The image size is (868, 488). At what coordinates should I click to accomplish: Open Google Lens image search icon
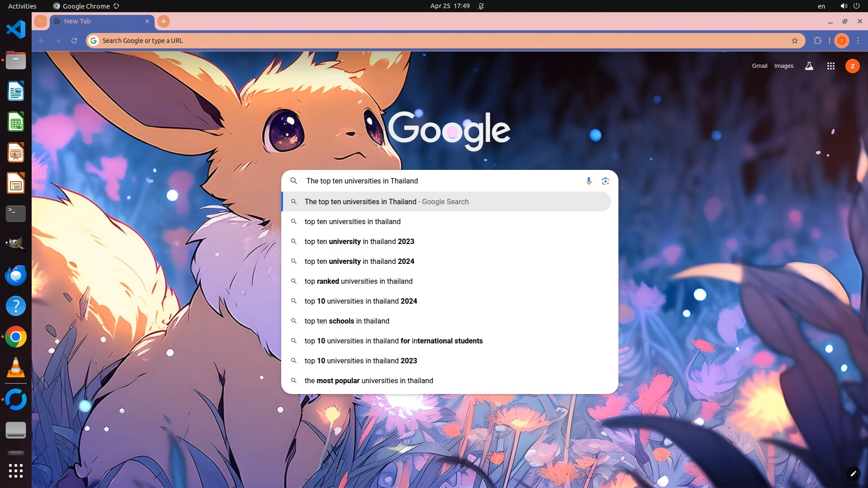605,181
